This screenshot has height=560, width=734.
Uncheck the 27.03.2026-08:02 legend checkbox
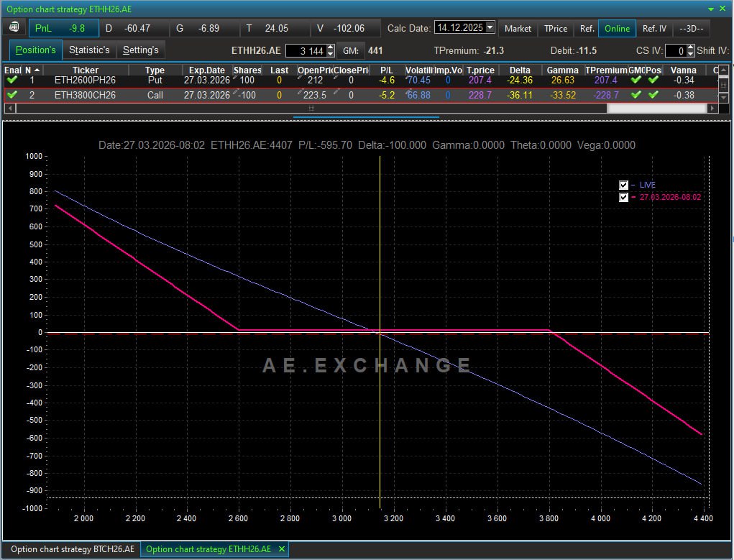(x=623, y=197)
